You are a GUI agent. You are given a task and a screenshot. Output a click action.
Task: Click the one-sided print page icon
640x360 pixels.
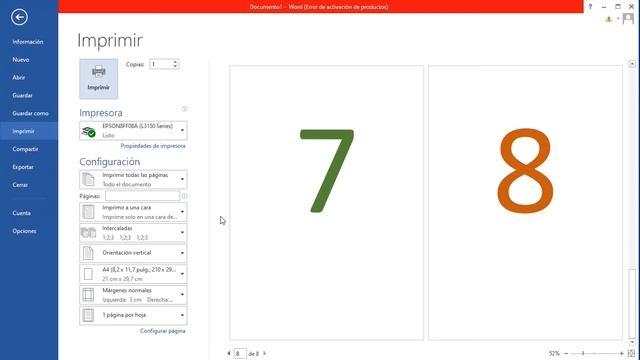88,212
